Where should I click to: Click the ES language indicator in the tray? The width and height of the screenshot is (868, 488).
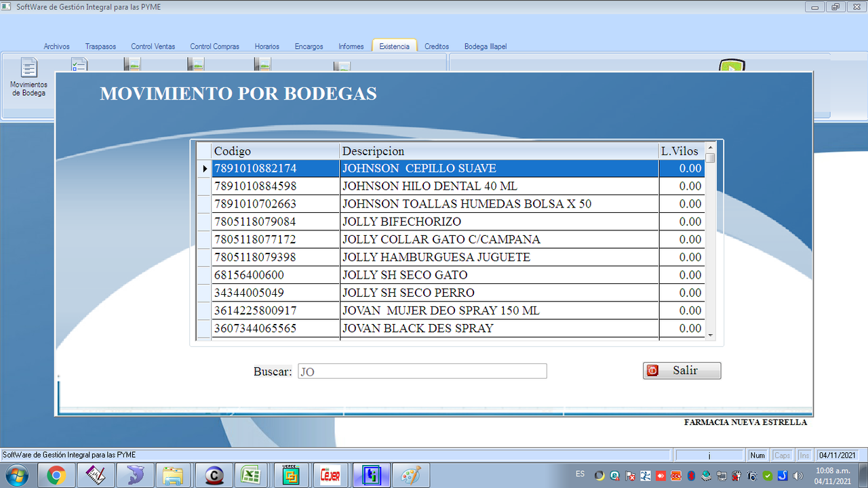tap(580, 473)
